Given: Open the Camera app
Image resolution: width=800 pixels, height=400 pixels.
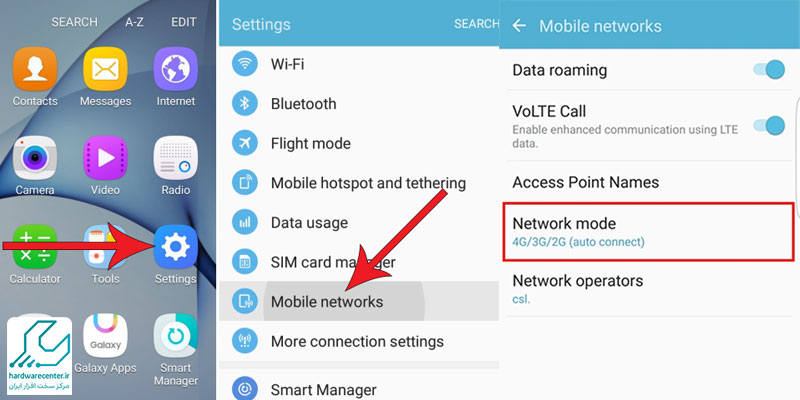Looking at the screenshot, I should click(35, 158).
